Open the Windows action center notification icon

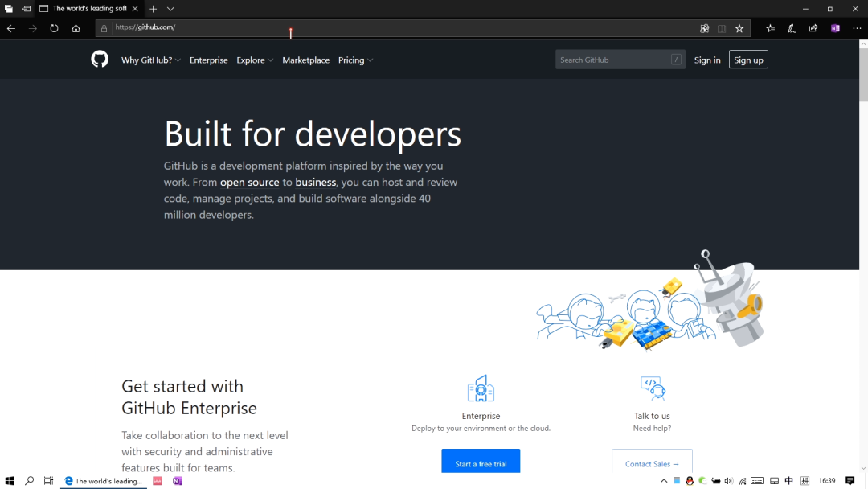tap(850, 481)
